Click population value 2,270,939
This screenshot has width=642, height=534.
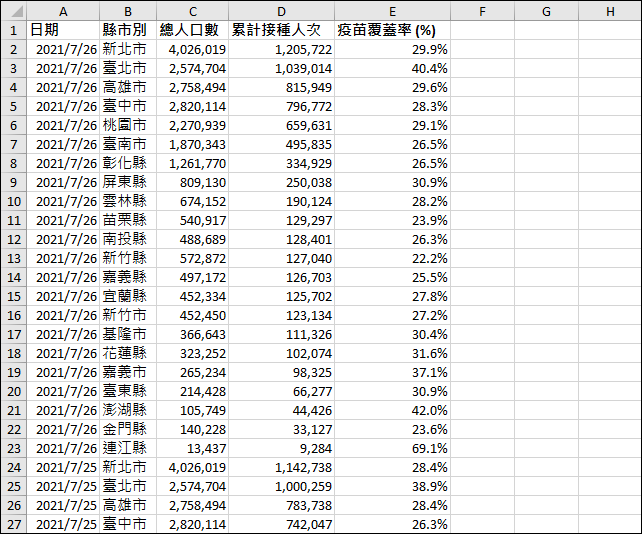point(192,125)
